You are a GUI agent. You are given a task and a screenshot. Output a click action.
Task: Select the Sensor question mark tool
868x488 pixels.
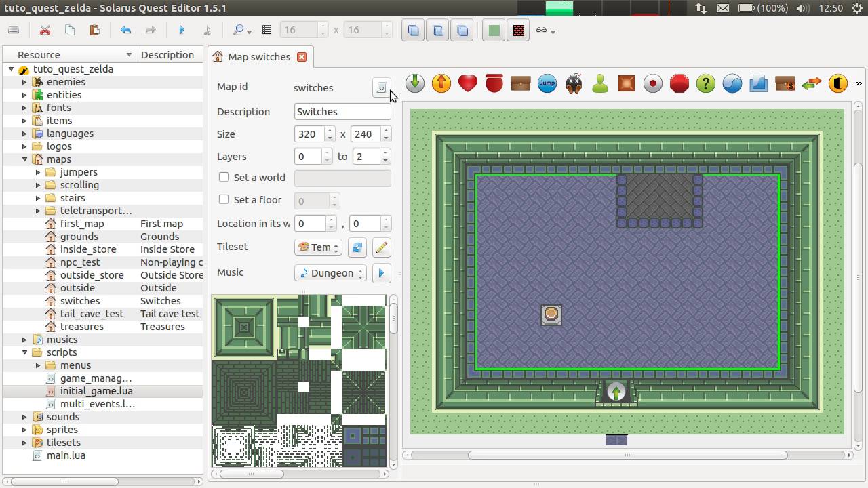coord(706,83)
